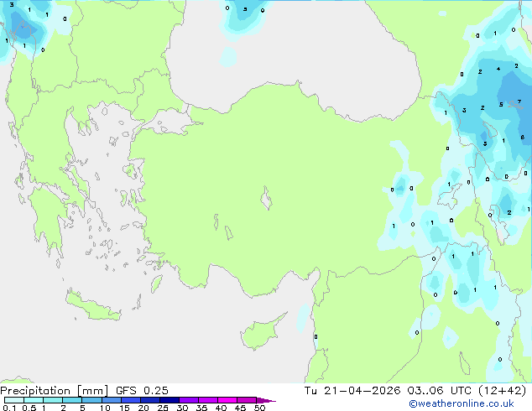This screenshot has height=411, width=532.
Task: Click the '10' legend scale label
Action: pyautogui.click(x=105, y=408)
